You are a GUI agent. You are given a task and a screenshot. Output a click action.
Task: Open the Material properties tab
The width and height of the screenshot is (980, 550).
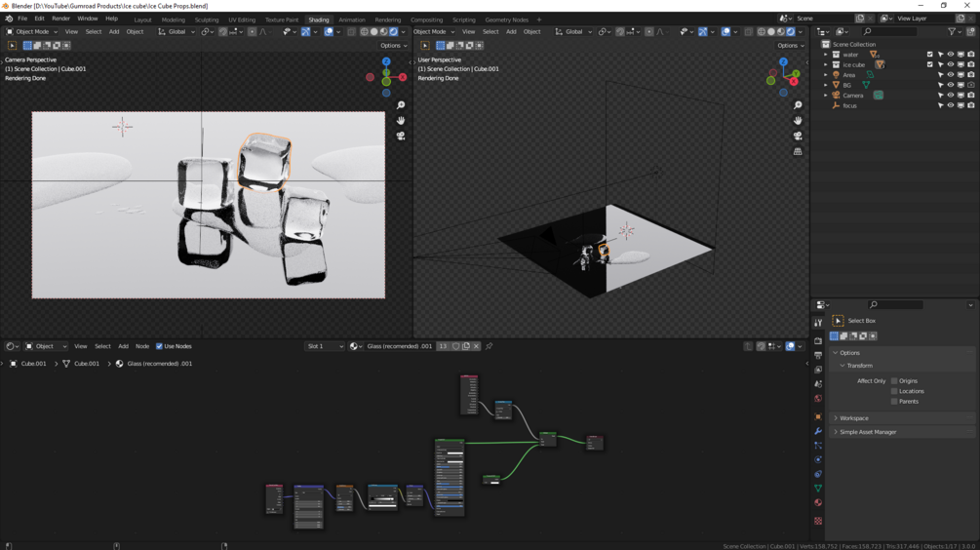coord(818,503)
